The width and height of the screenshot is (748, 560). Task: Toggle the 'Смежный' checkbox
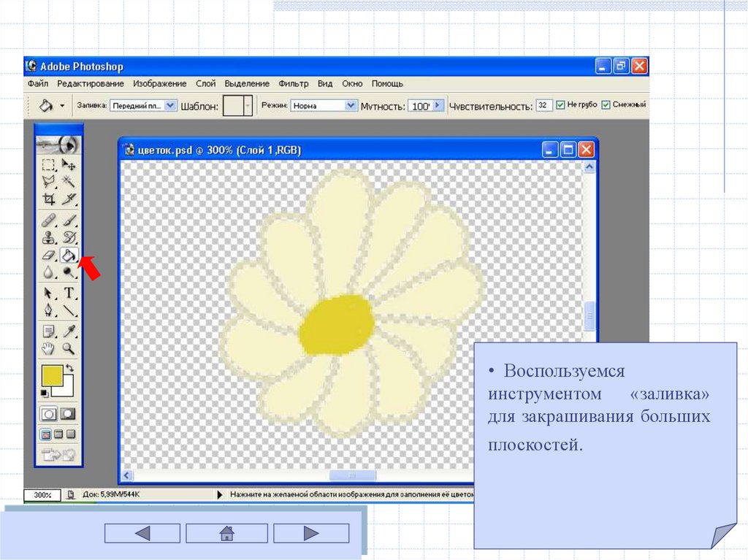[x=605, y=105]
